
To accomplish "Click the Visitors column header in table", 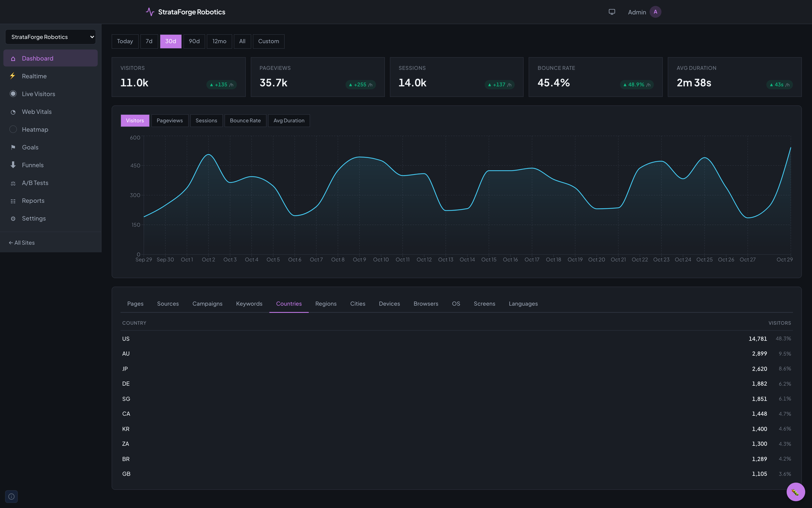I will point(779,323).
